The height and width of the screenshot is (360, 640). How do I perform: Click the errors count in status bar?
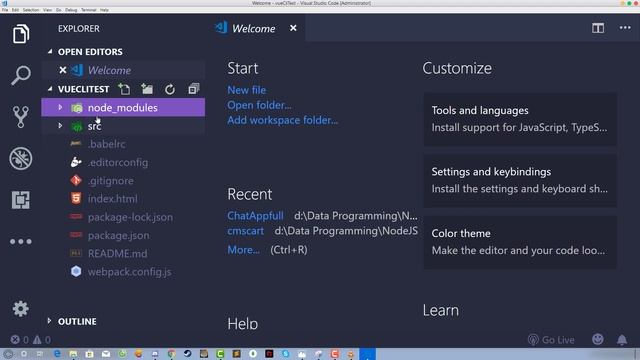coord(20,340)
